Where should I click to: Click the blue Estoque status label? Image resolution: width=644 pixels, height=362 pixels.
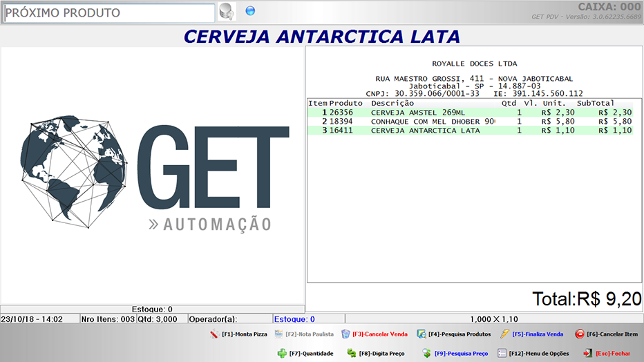point(294,319)
